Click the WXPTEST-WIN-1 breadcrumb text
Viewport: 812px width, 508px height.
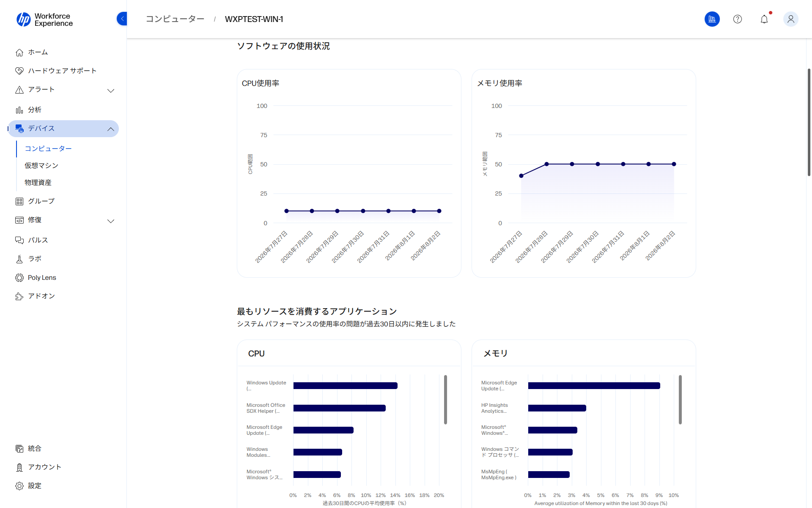click(254, 19)
